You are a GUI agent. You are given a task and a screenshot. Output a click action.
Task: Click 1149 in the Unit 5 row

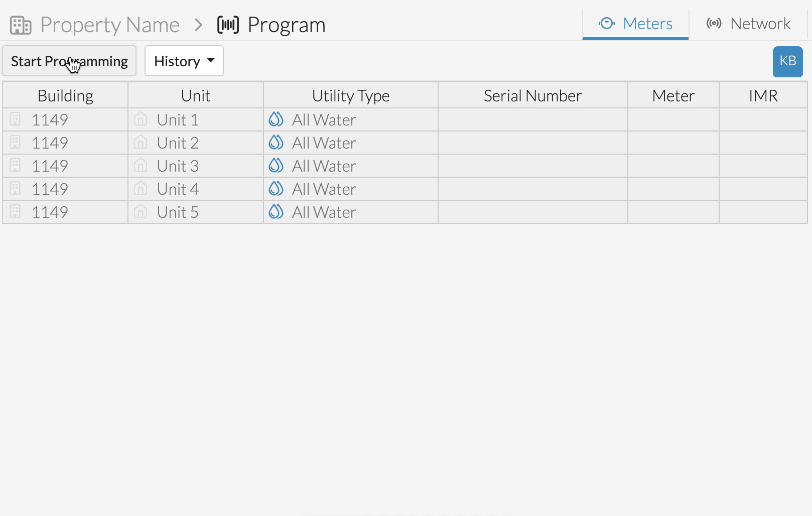[50, 212]
